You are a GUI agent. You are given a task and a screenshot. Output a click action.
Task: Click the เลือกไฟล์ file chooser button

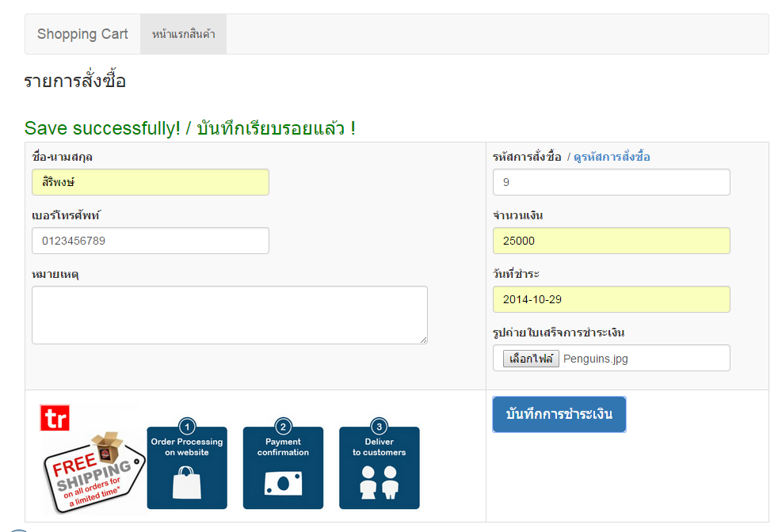point(530,359)
